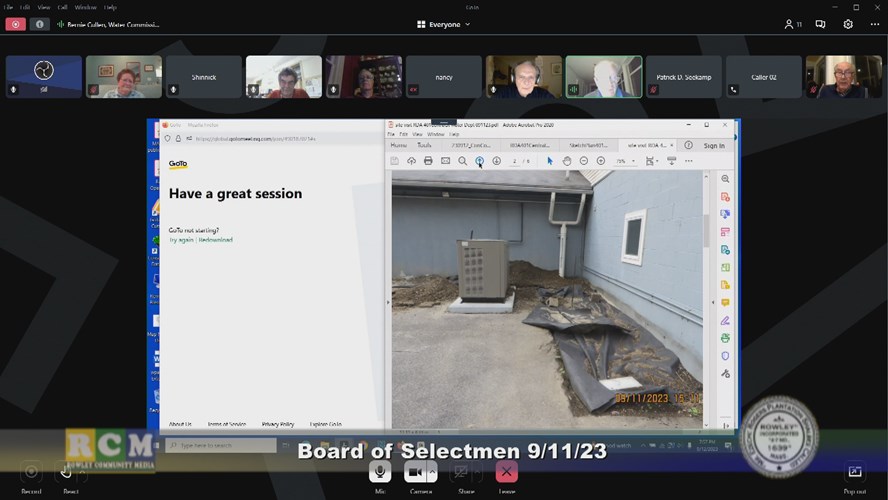
Task: Open the React hand button
Action: [66, 472]
